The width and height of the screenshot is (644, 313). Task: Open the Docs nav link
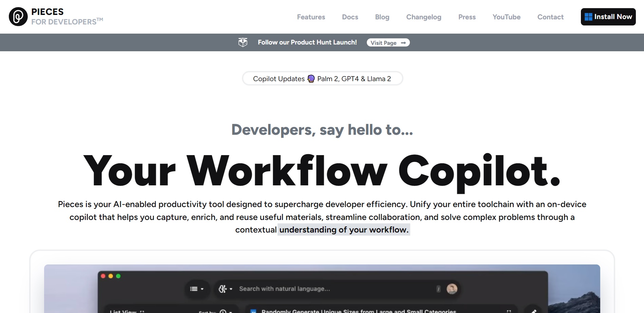pyautogui.click(x=350, y=17)
